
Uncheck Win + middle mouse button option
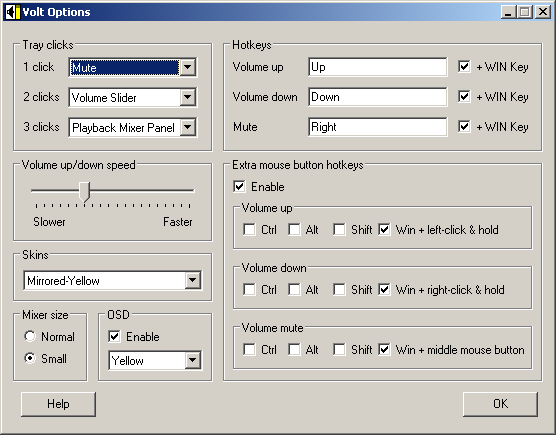click(384, 350)
